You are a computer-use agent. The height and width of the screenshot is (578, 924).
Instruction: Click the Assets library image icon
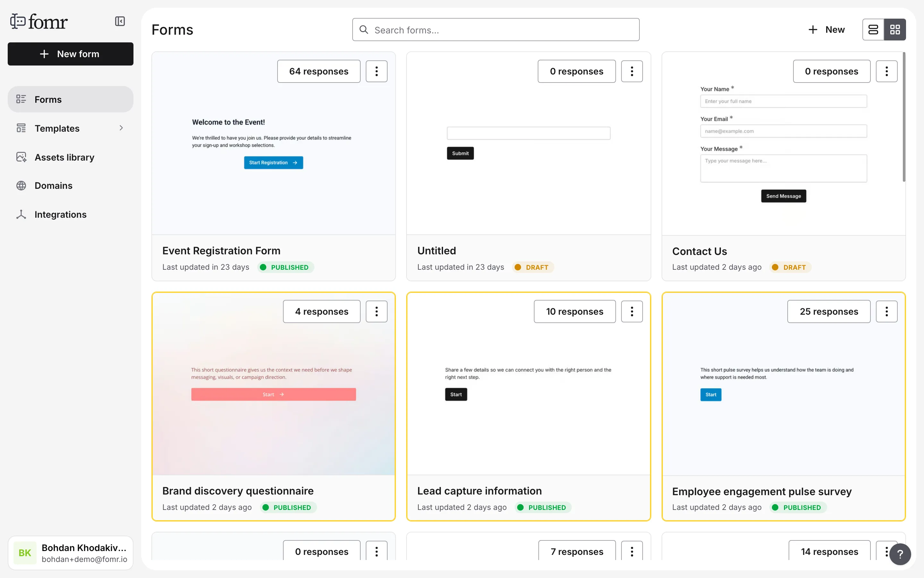coord(21,157)
